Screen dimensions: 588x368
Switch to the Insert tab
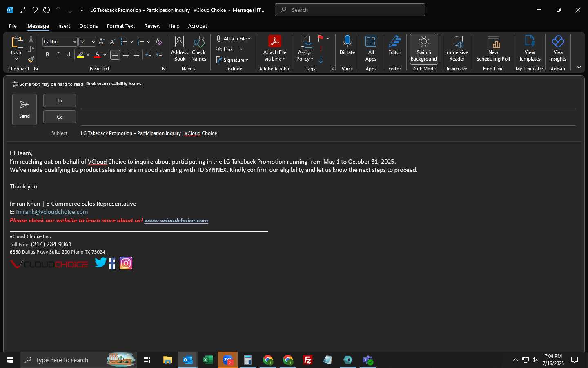pyautogui.click(x=63, y=26)
